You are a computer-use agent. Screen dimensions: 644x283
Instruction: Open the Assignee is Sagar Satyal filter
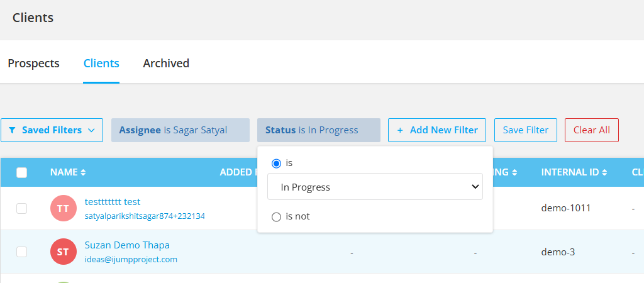tap(180, 130)
